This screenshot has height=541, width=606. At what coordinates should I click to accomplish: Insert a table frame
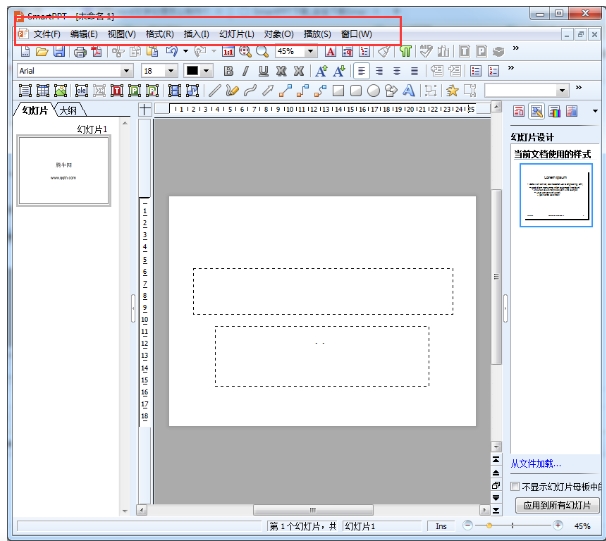coord(43,91)
